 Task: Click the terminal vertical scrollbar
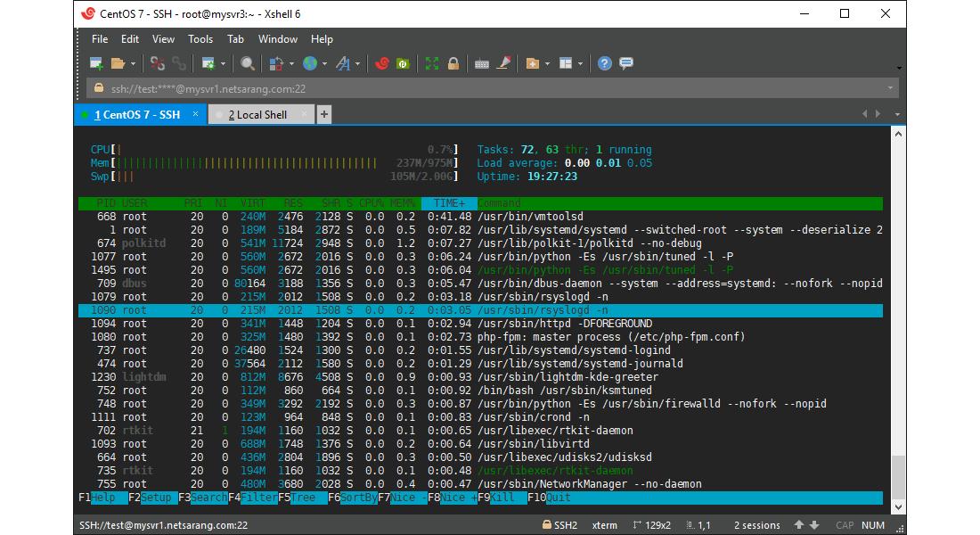[x=899, y=312]
